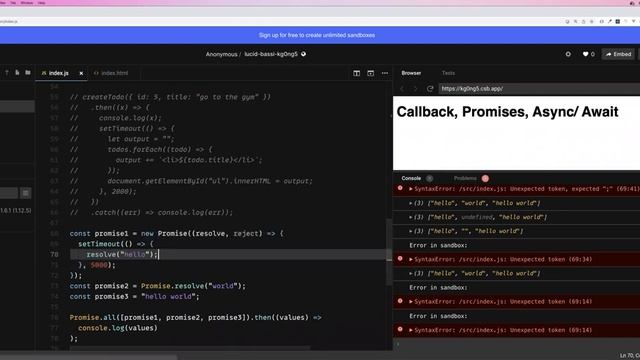Click the new folder icon left of tabs
This screenshot has width=640, height=360.
click(28, 73)
